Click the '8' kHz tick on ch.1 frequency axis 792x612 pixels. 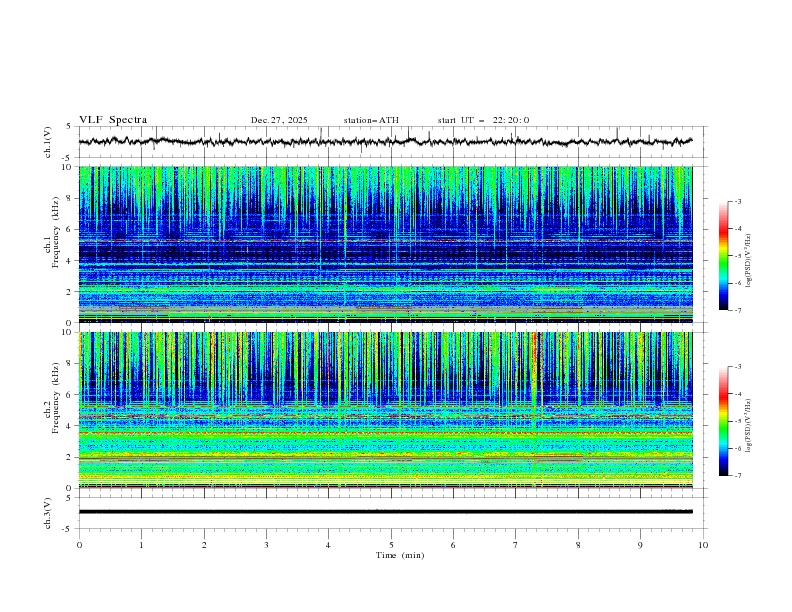[x=70, y=198]
